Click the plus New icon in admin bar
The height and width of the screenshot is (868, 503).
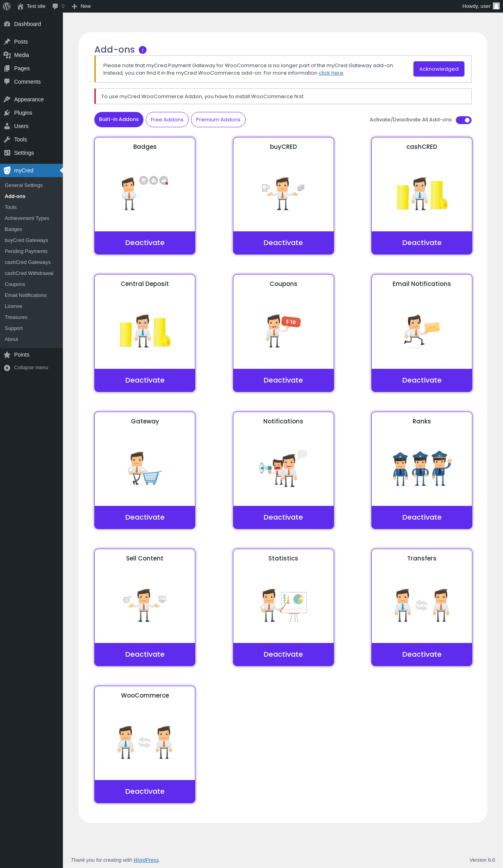[74, 6]
